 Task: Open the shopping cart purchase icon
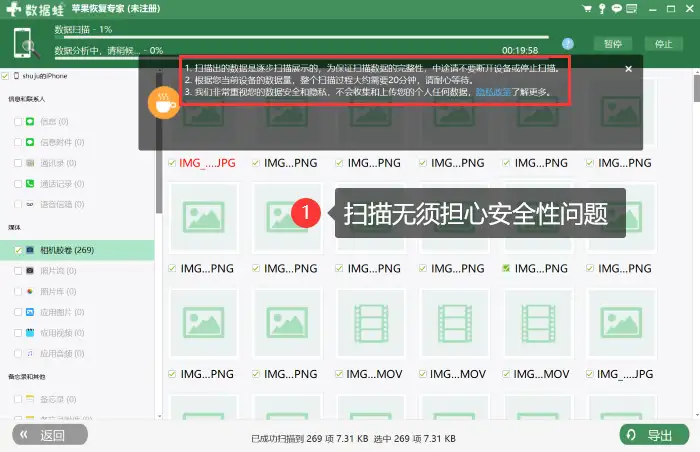click(587, 8)
